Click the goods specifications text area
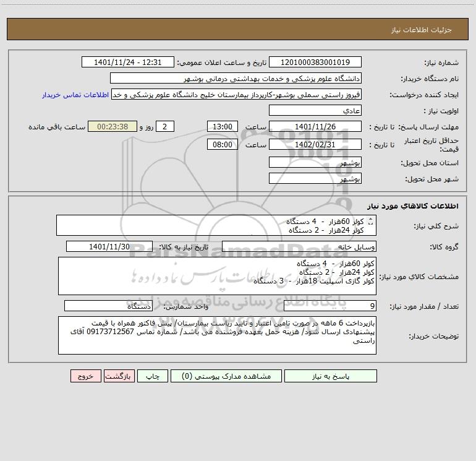476x461 pixels. click(x=217, y=276)
